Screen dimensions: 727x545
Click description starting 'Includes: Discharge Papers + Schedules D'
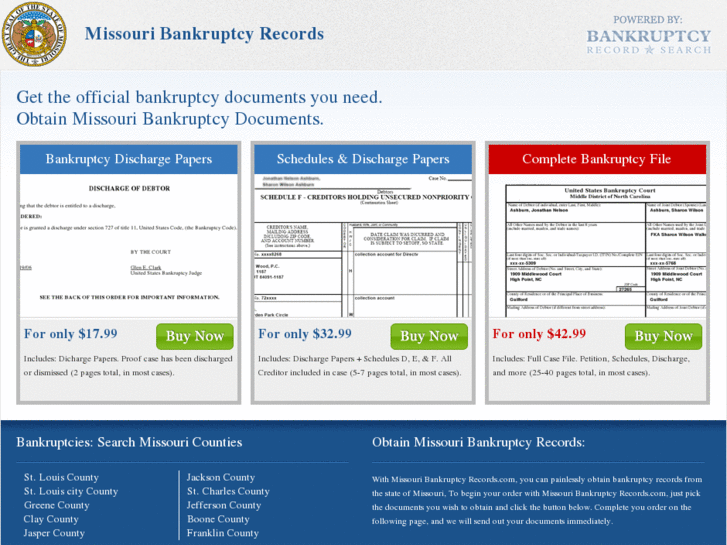click(359, 365)
